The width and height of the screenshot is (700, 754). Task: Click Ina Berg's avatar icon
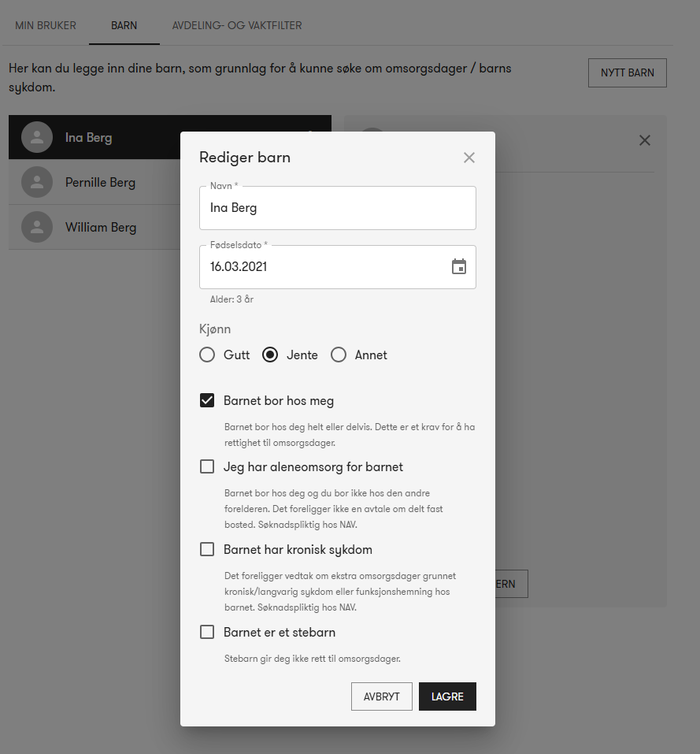pyautogui.click(x=37, y=138)
